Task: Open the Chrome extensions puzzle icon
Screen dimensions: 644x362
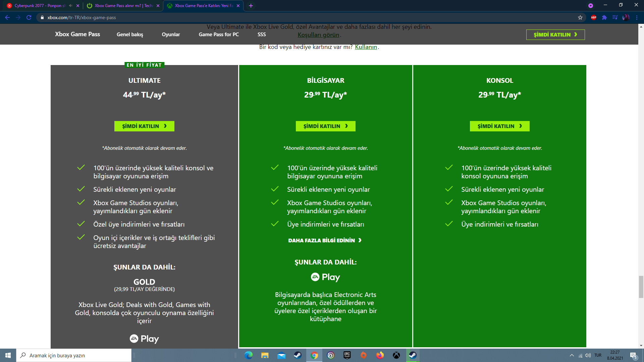Action: (604, 17)
